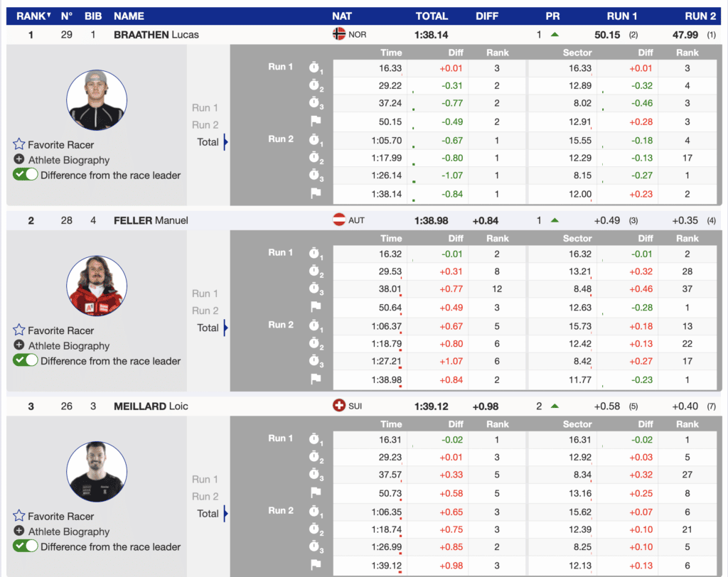Viewport: 728px width, 577px height.
Task: Click Meillard's Favorite Racer star icon
Action: pos(19,517)
